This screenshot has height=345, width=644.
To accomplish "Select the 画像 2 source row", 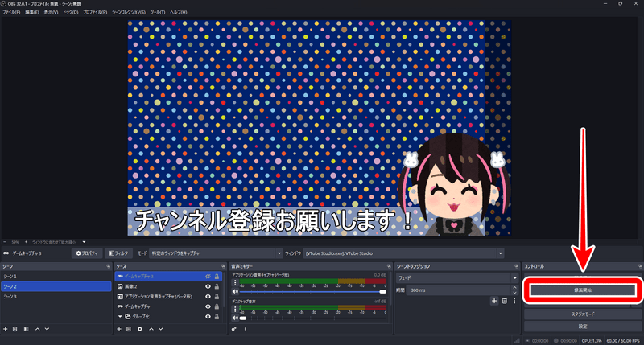I will 168,286.
